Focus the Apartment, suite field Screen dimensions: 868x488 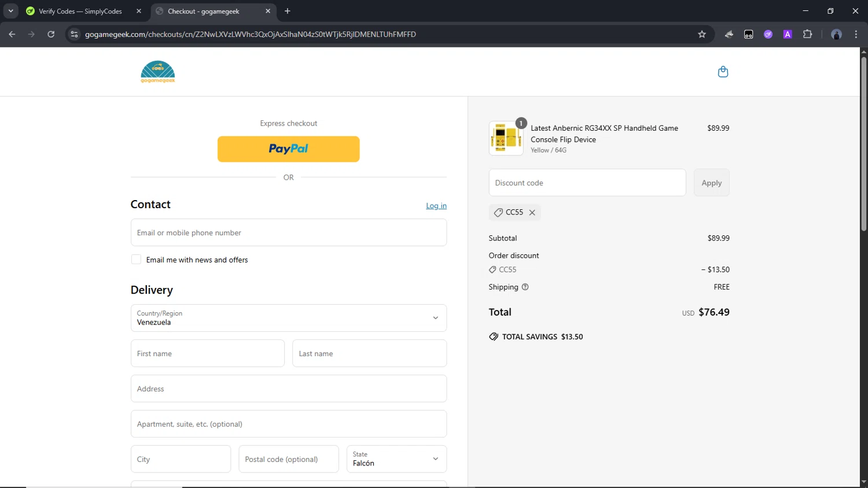pos(289,424)
